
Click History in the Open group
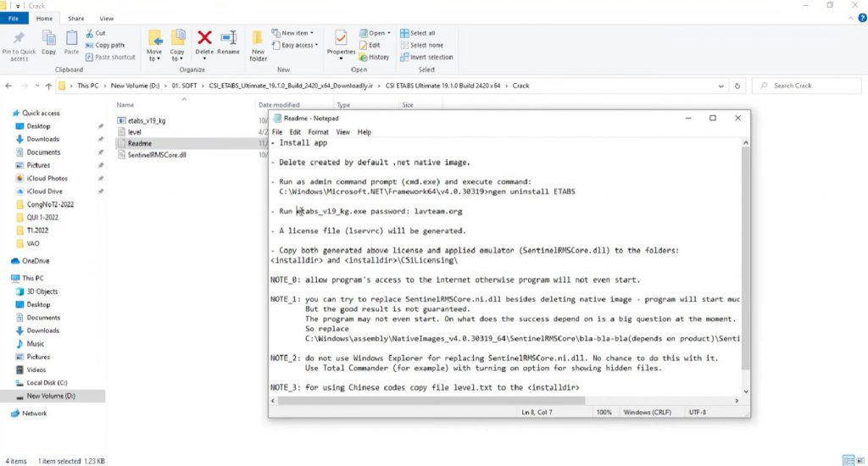374,57
